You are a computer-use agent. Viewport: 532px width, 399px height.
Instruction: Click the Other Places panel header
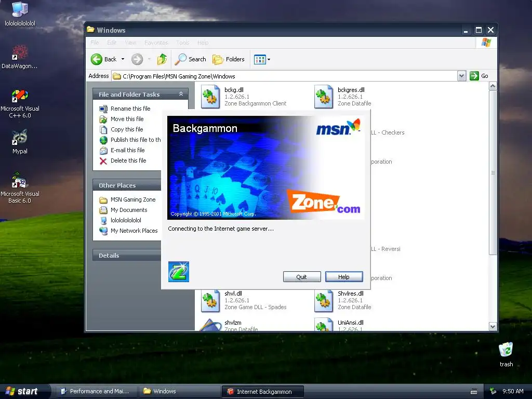[x=127, y=185]
